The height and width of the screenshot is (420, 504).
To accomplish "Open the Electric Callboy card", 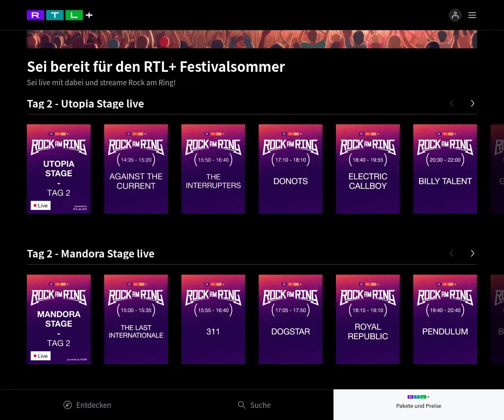I will point(368,169).
